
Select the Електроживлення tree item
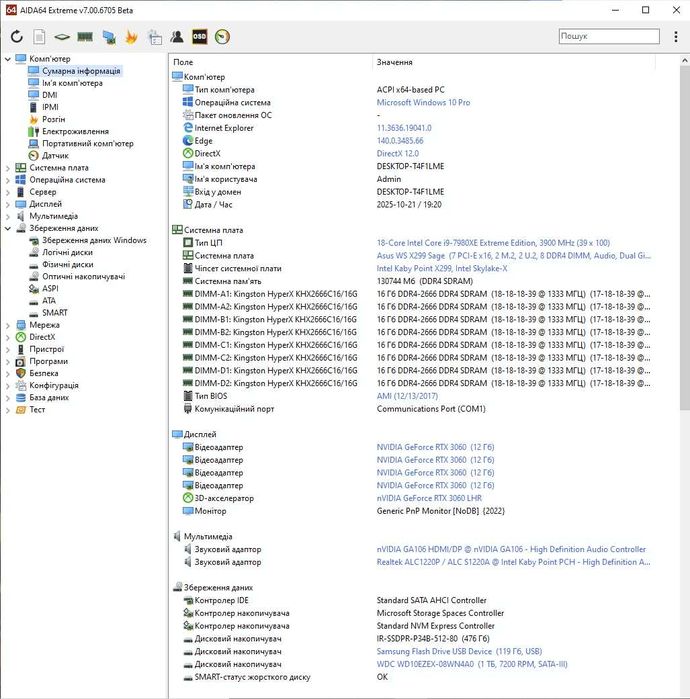click(x=75, y=131)
